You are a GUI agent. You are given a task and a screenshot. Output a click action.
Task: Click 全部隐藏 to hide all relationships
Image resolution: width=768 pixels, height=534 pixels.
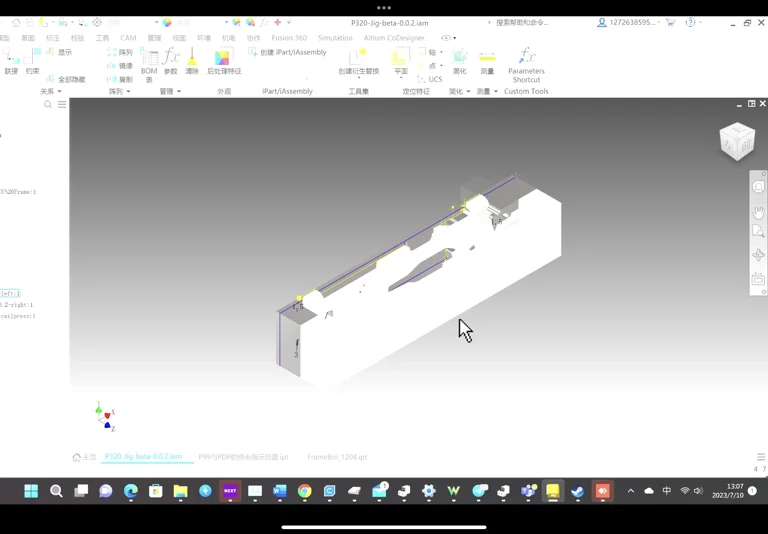pyautogui.click(x=66, y=79)
